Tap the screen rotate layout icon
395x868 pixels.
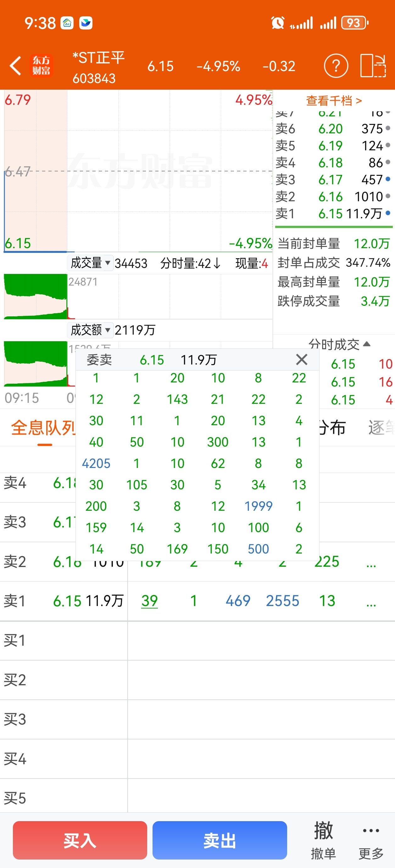click(373, 66)
